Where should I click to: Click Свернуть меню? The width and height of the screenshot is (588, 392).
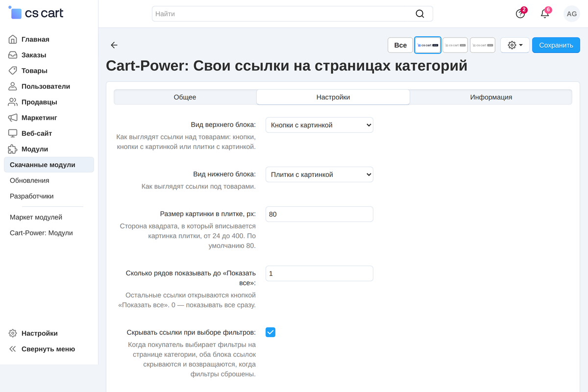point(49,349)
